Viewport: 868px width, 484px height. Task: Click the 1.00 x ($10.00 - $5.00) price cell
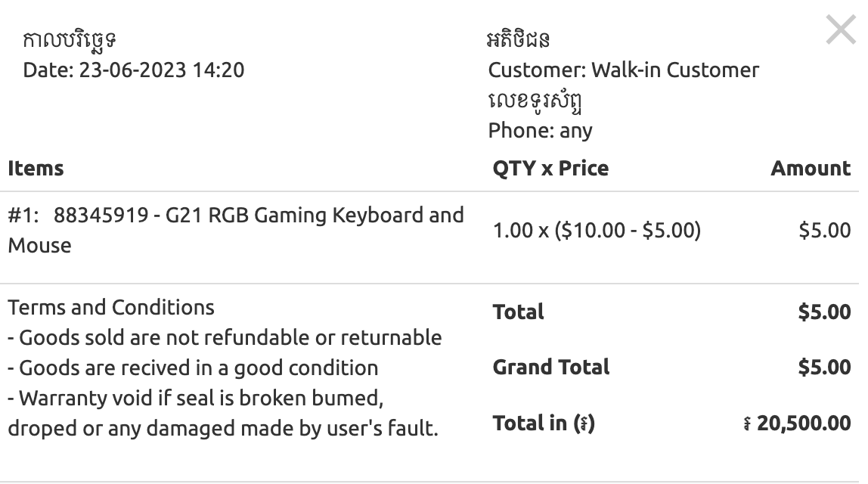click(x=597, y=231)
